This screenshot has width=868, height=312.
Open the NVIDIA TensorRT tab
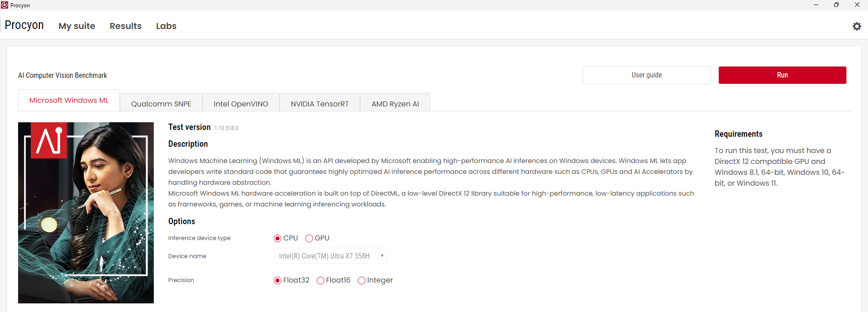coord(320,104)
